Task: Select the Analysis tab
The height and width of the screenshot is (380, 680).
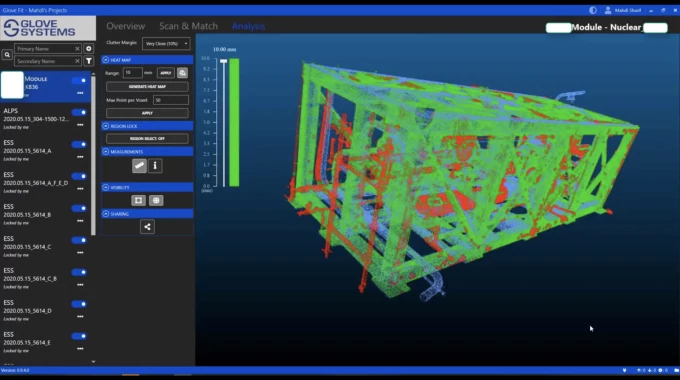Action: pos(248,26)
